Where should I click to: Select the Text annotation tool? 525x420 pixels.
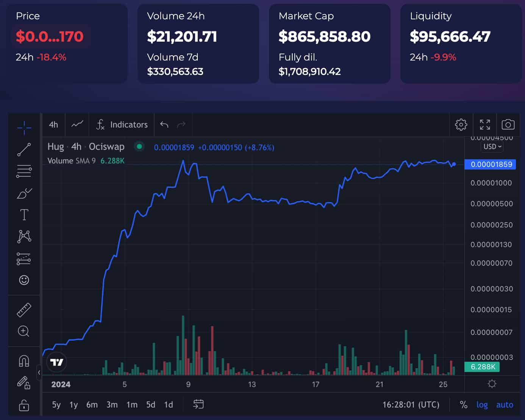[x=24, y=215]
